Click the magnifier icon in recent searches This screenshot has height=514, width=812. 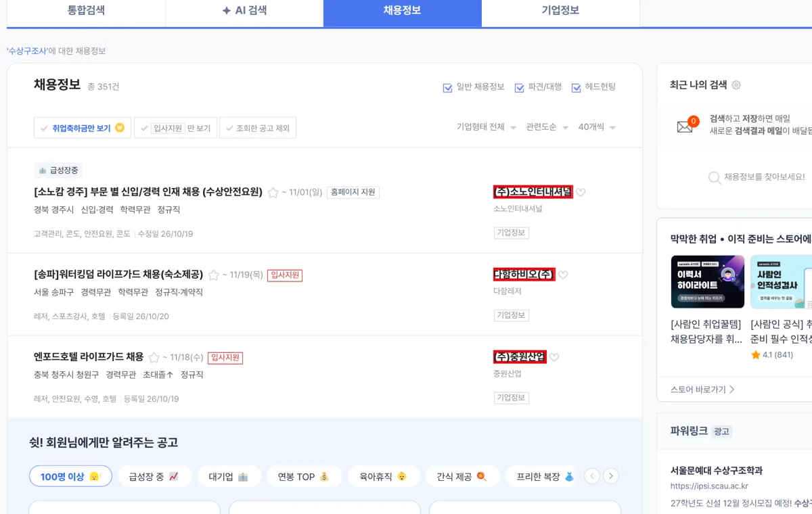click(x=714, y=178)
